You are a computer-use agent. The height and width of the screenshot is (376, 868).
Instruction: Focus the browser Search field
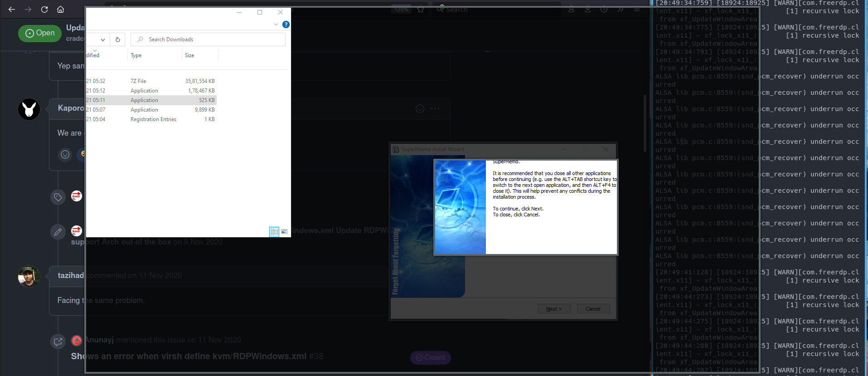(496, 10)
